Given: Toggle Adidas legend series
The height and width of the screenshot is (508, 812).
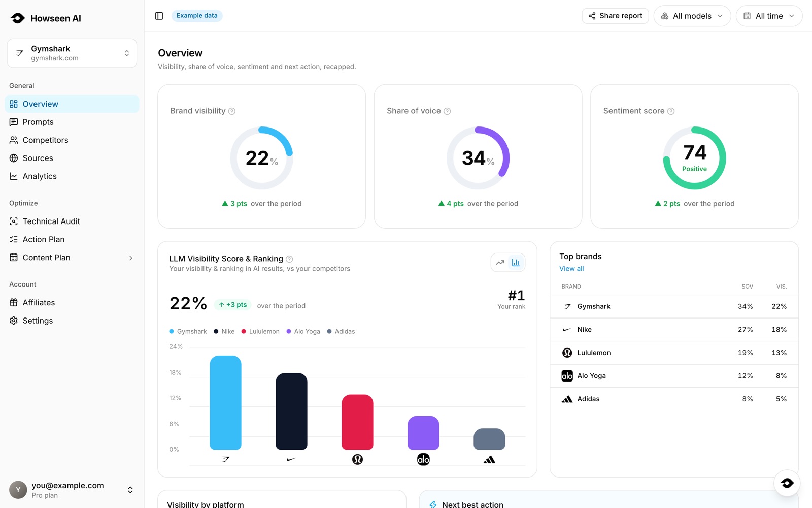Looking at the screenshot, I should 341,332.
